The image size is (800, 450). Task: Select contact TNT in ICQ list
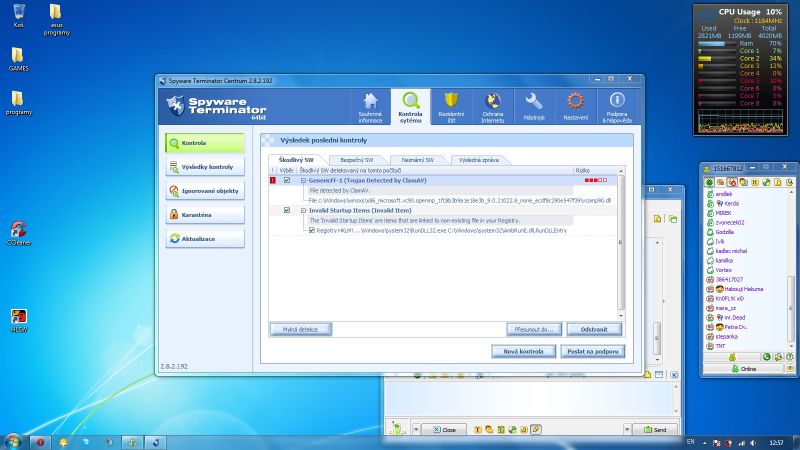pyautogui.click(x=720, y=346)
